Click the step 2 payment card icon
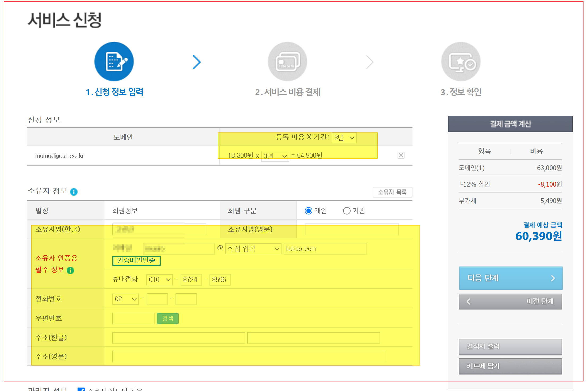 tap(287, 62)
